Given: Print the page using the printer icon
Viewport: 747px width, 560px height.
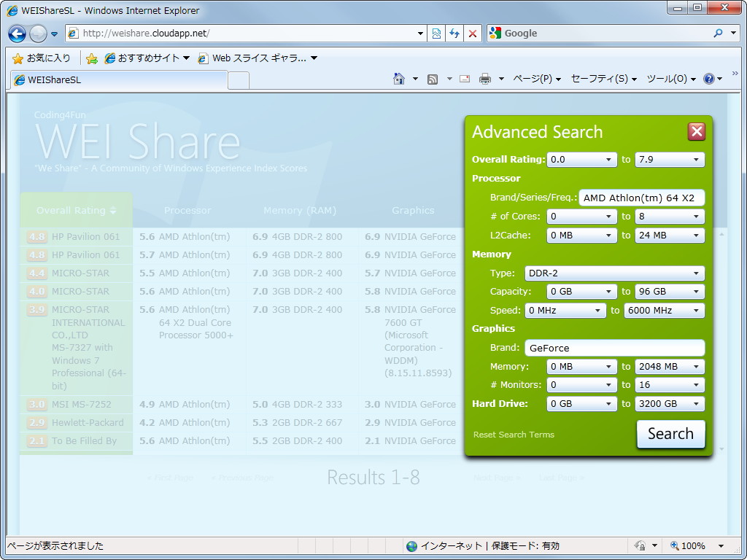Looking at the screenshot, I should [484, 77].
